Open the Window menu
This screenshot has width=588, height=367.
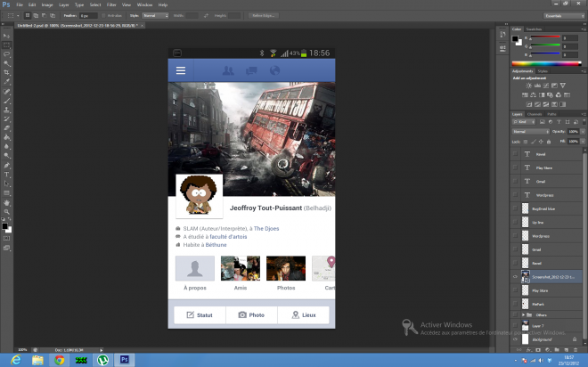point(144,4)
